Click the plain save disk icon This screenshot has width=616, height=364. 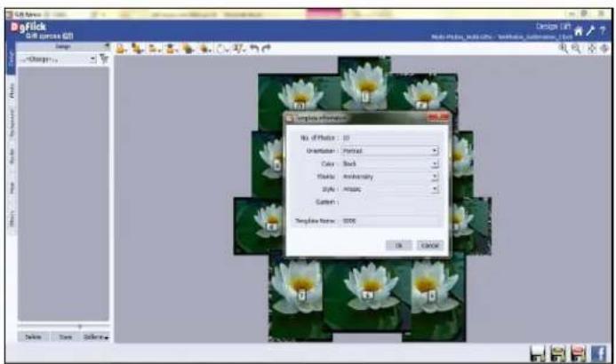click(538, 353)
